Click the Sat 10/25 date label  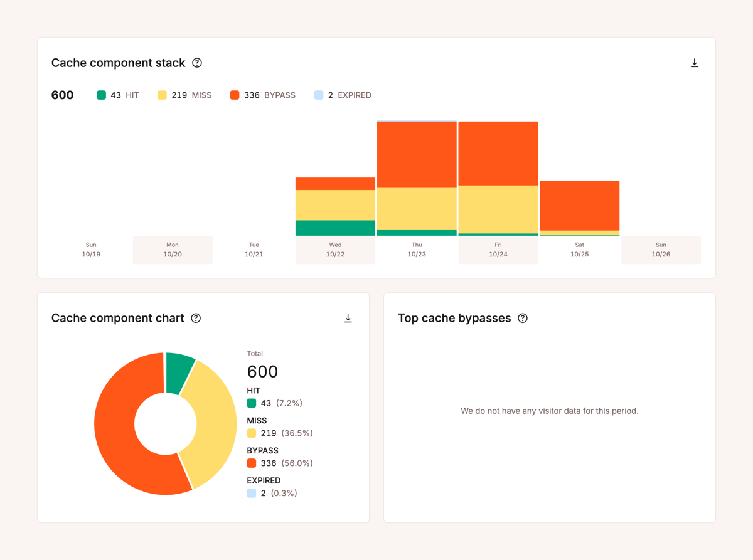pos(579,250)
